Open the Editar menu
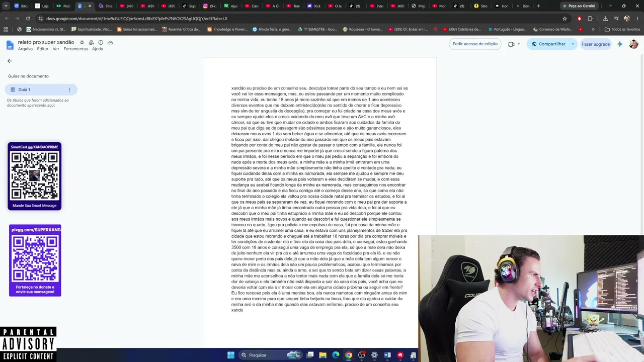Image resolution: width=644 pixels, height=362 pixels. click(x=43, y=49)
